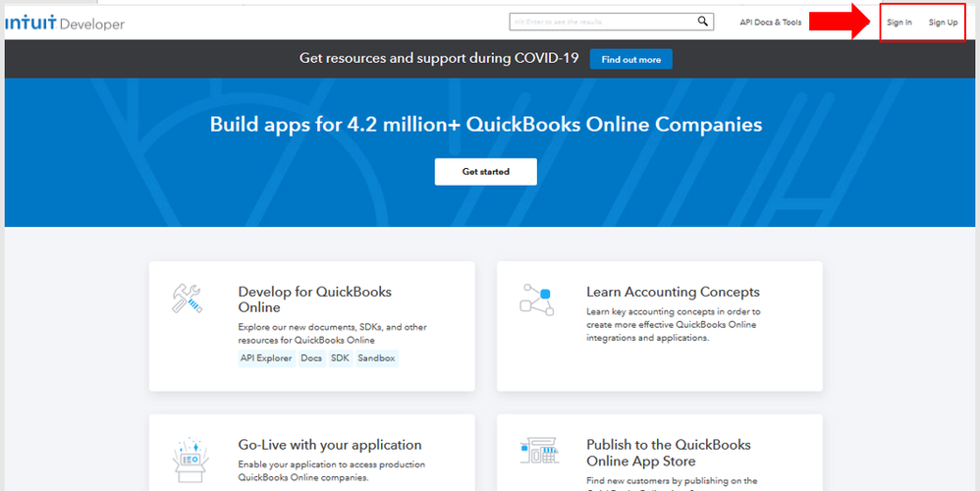The width and height of the screenshot is (980, 491).
Task: Open the Sandbox tag
Action: [376, 358]
